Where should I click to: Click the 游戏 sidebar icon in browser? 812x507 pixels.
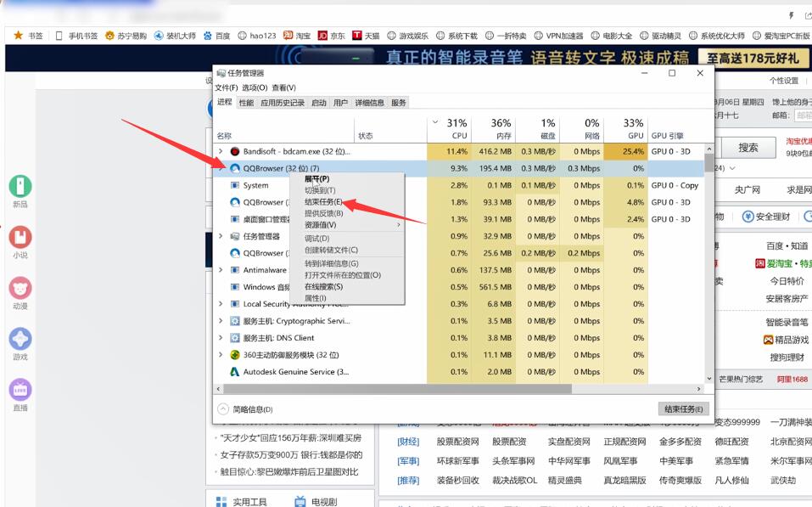20,339
